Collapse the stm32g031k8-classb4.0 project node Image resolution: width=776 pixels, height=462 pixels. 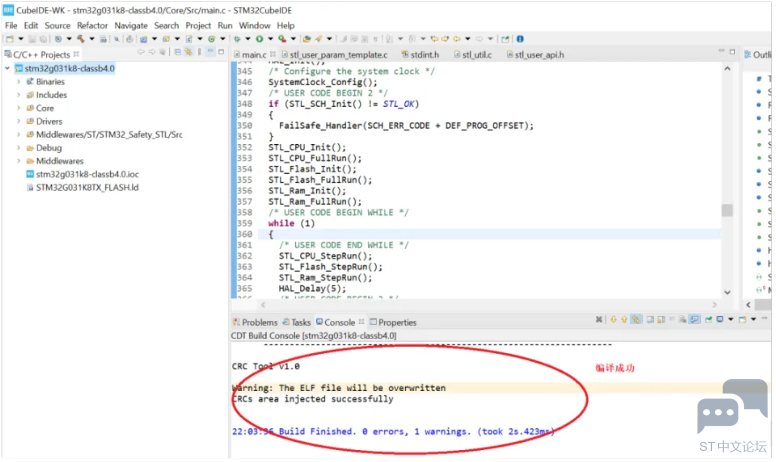coord(7,68)
